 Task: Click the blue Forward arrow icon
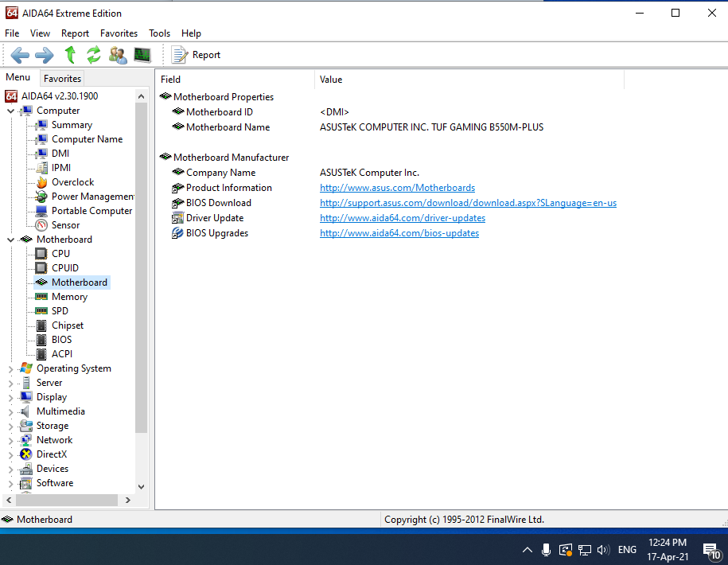point(45,55)
